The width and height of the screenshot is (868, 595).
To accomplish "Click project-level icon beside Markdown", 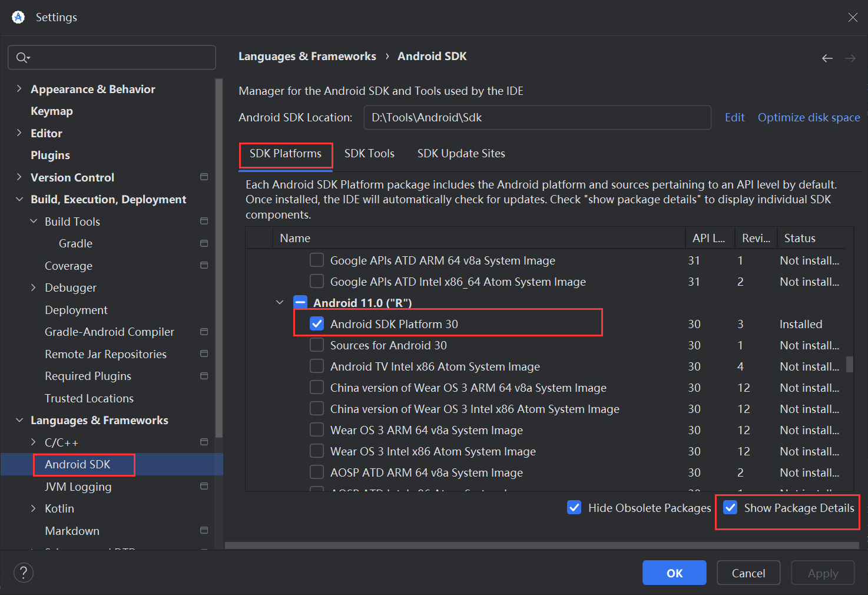I will click(x=204, y=530).
